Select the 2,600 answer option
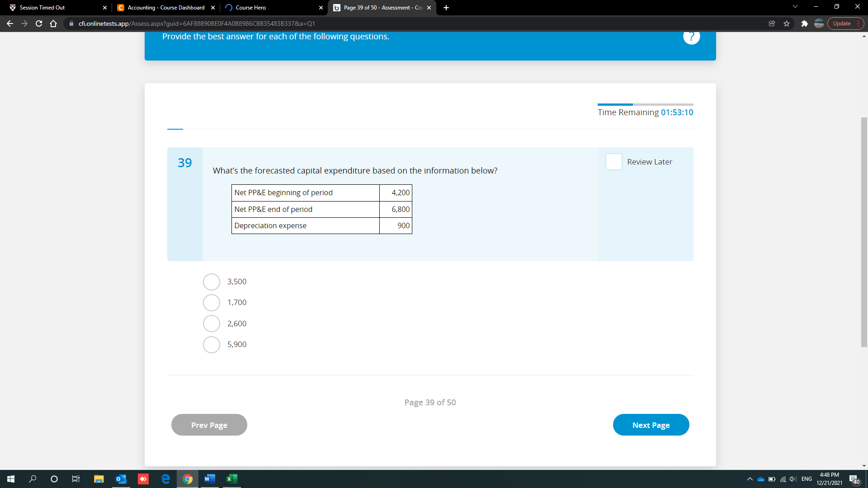 tap(211, 324)
